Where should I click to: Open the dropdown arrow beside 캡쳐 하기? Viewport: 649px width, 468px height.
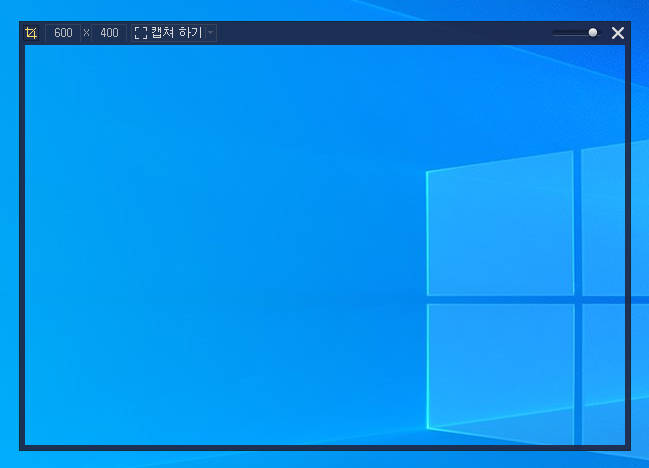(x=211, y=33)
